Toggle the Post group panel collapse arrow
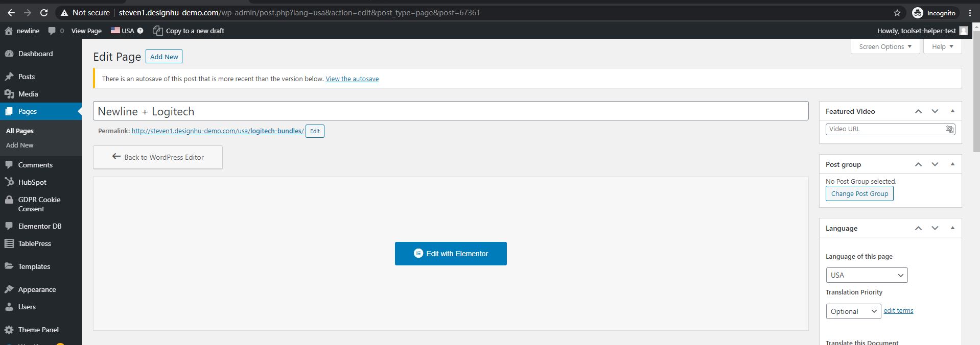This screenshot has width=980, height=345. (952, 164)
